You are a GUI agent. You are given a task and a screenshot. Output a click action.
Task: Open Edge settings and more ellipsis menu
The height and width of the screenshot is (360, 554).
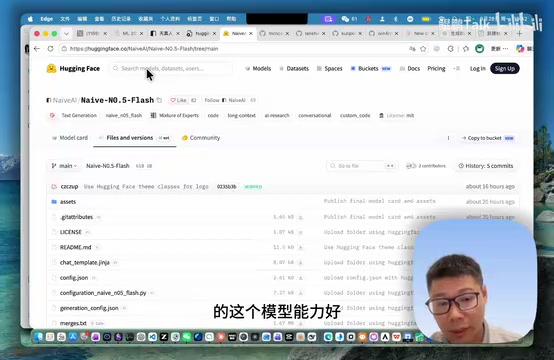[506, 49]
